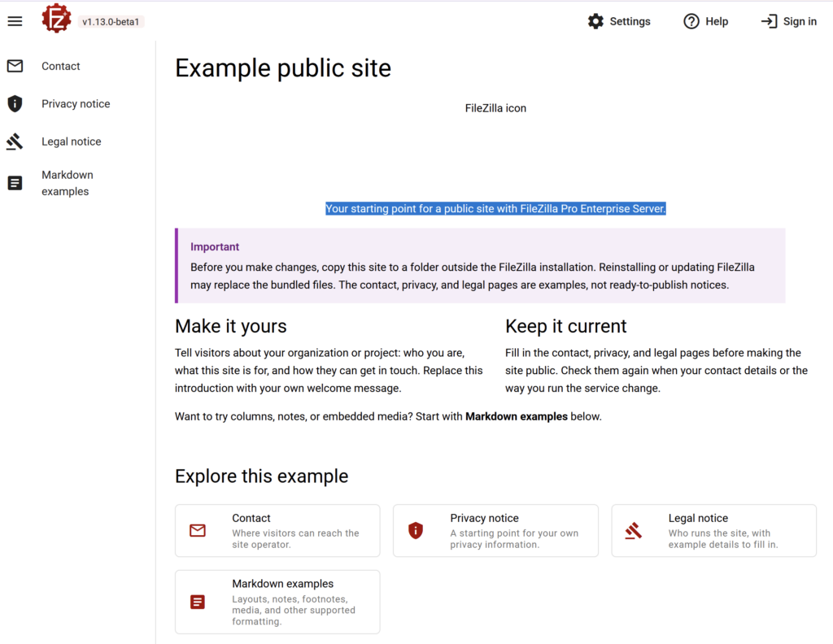Click the shield icon in the sidebar
The width and height of the screenshot is (833, 644).
tap(15, 103)
